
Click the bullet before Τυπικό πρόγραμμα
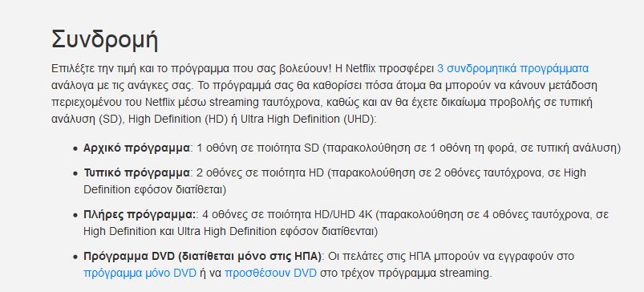pos(75,174)
